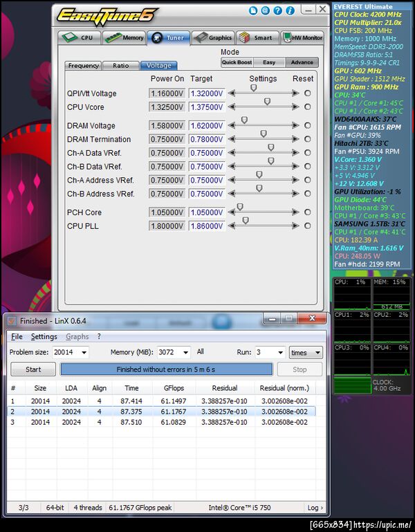Reset PCH Core radio button
This screenshot has height=532, width=415.
[307, 212]
